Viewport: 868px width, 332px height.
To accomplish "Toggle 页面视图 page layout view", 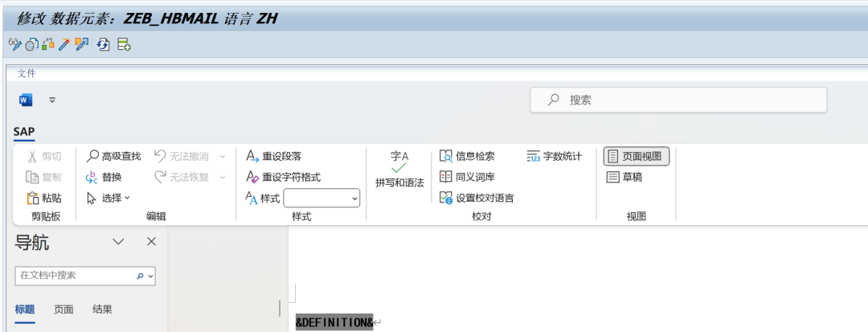I will (x=637, y=157).
